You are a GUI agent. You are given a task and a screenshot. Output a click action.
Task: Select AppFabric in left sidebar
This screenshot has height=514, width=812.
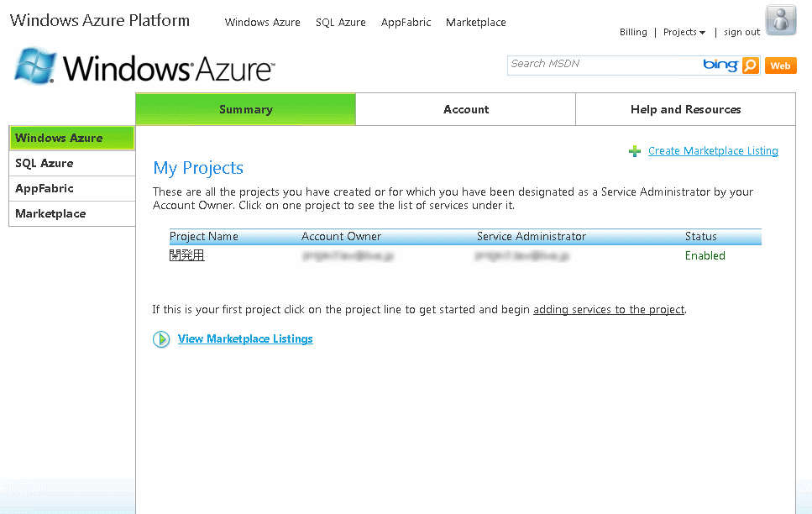(x=72, y=189)
